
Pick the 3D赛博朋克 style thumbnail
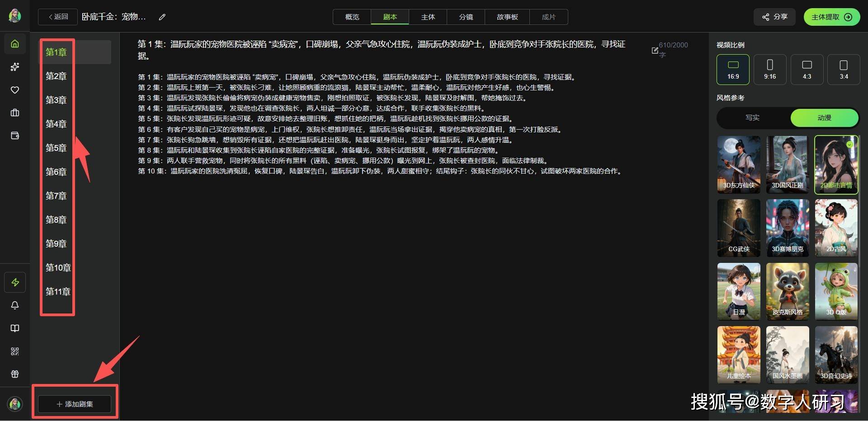pyautogui.click(x=787, y=228)
